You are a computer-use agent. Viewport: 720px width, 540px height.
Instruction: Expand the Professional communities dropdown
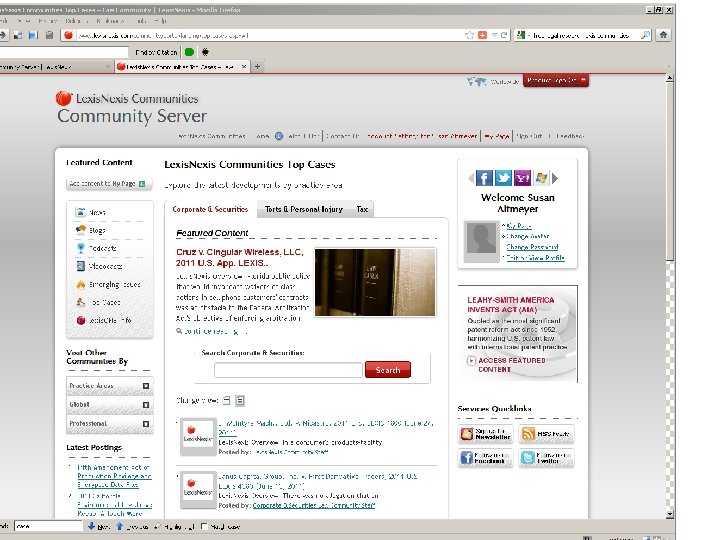coord(110,423)
